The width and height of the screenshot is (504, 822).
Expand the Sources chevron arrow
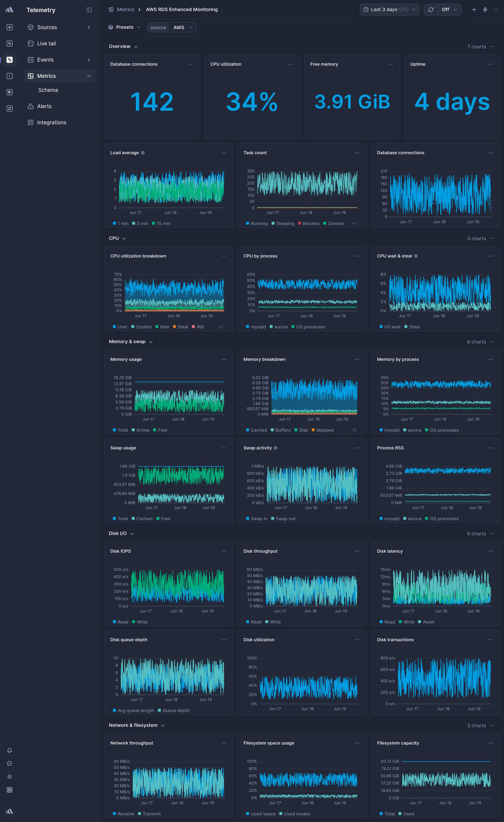pyautogui.click(x=89, y=27)
